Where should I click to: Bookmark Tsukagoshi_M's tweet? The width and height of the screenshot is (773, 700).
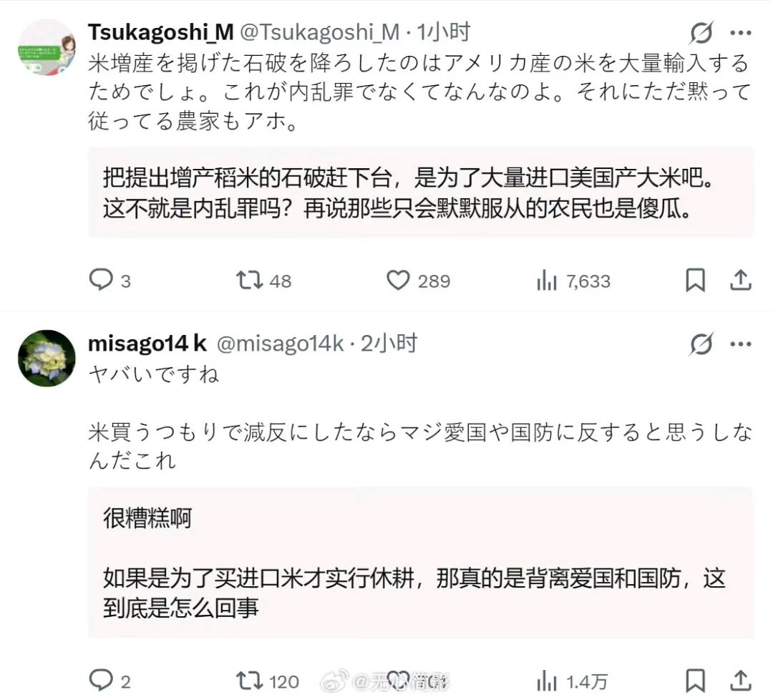coord(695,281)
